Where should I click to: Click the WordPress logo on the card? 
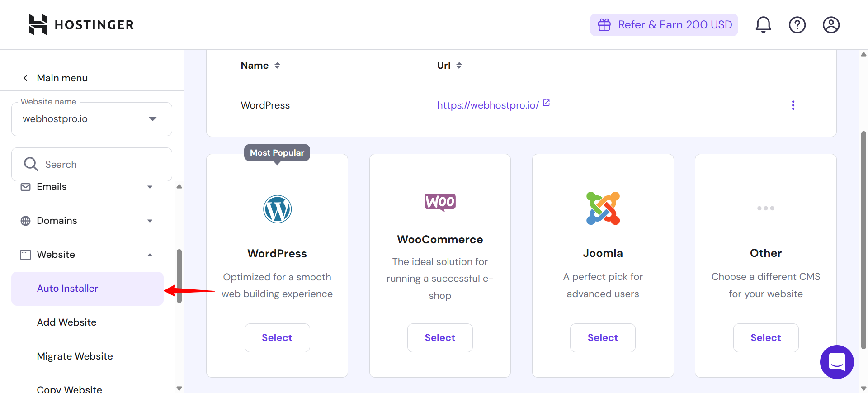pos(277,209)
